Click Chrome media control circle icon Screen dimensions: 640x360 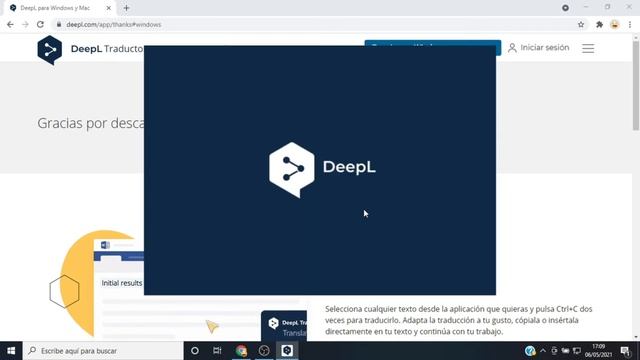click(x=565, y=8)
